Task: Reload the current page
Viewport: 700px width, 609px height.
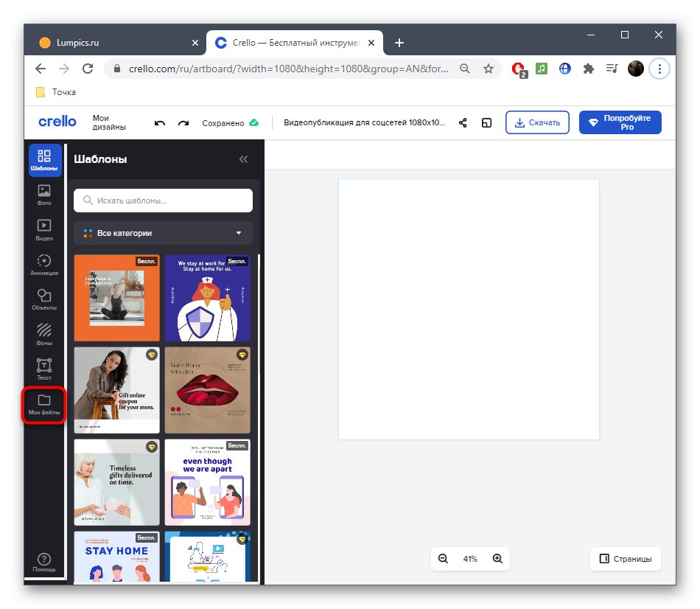Action: (88, 69)
